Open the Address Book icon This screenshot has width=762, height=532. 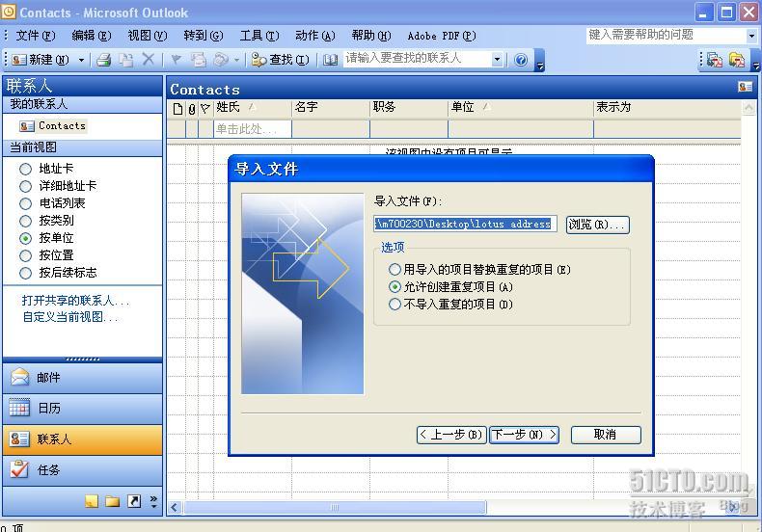331,60
